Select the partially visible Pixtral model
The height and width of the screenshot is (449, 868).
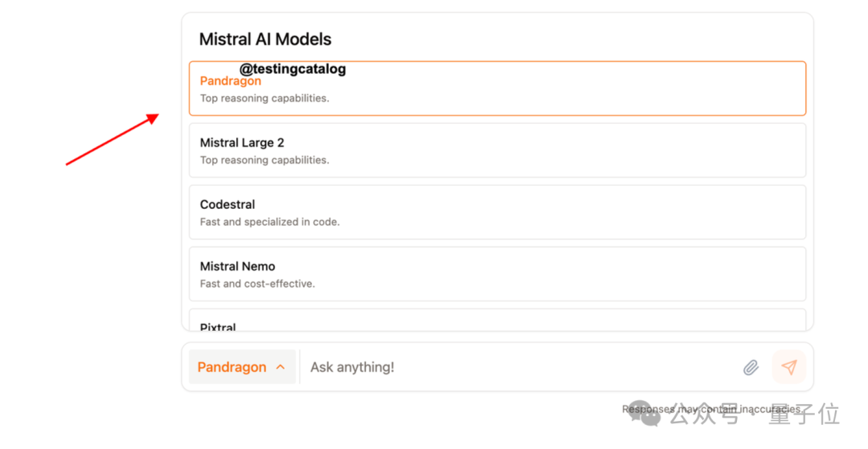[497, 321]
